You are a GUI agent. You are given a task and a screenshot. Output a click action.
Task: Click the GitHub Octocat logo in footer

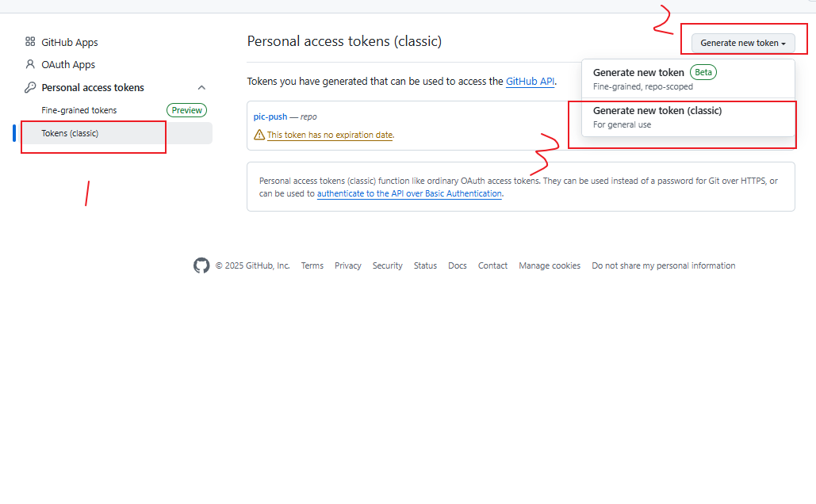201,265
